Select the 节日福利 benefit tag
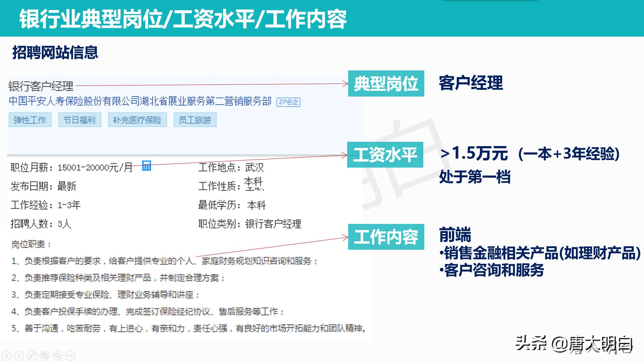The width and height of the screenshot is (644, 362). [80, 119]
